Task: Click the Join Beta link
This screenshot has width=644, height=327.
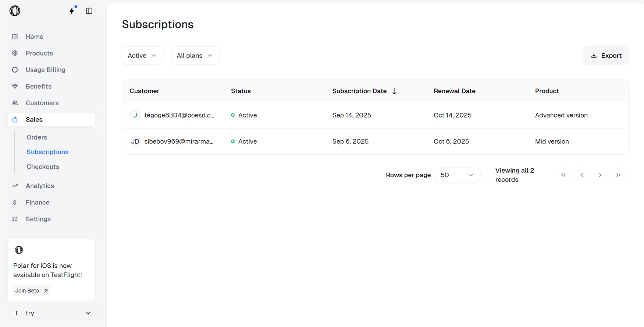Action: click(x=32, y=291)
